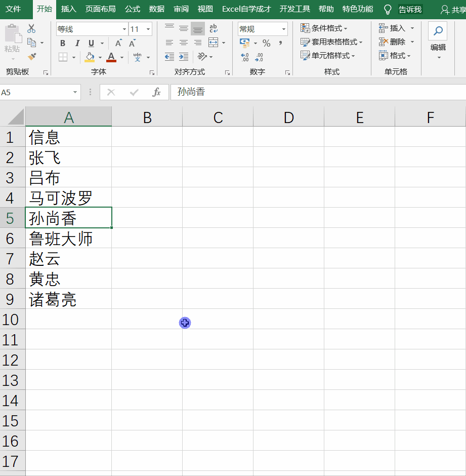This screenshot has height=476, width=466.
Task: Click the wén phonetic guide icon
Action: click(138, 57)
